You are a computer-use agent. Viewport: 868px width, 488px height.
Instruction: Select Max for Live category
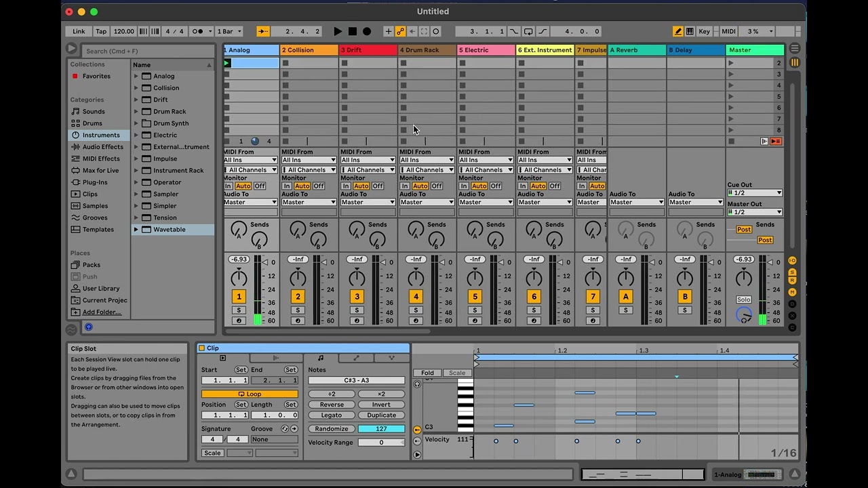[x=100, y=170]
